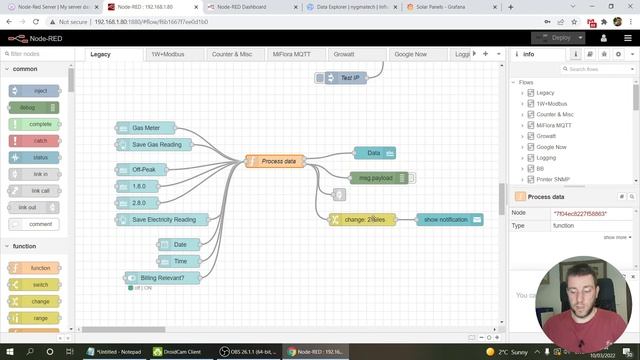
Task: Open the help book sidebar icon
Action: (x=590, y=54)
